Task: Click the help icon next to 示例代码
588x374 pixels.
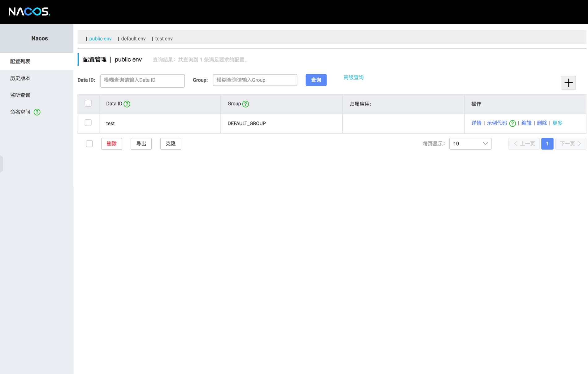Action: 512,124
